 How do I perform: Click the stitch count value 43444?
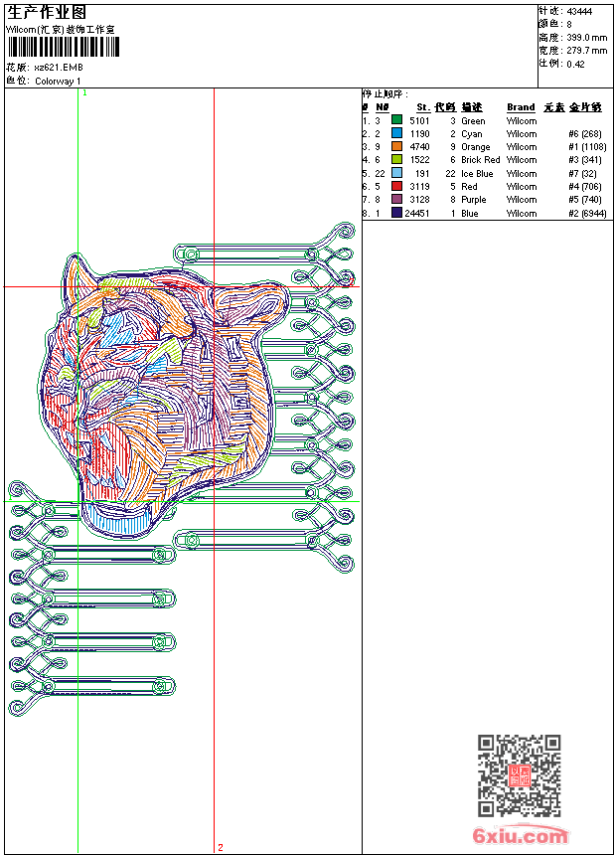pyautogui.click(x=579, y=12)
